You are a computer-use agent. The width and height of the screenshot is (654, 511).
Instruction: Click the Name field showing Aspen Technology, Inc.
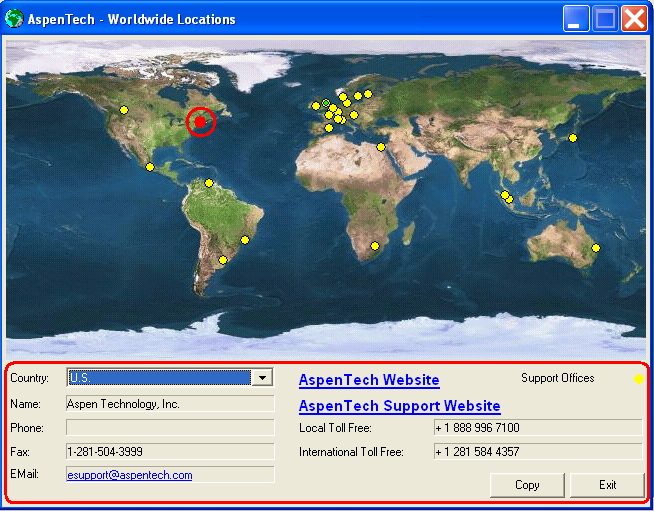(170, 404)
